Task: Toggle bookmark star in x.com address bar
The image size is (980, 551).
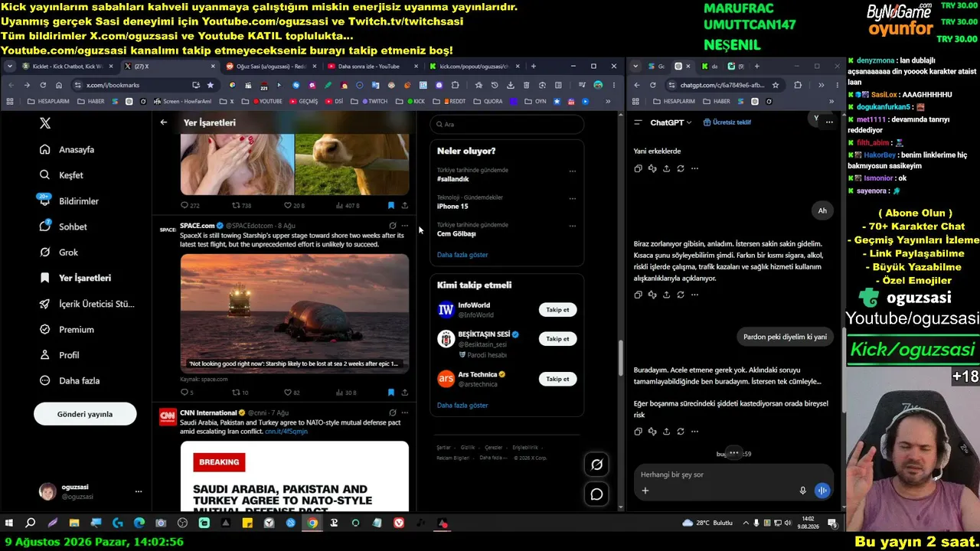Action: (210, 85)
